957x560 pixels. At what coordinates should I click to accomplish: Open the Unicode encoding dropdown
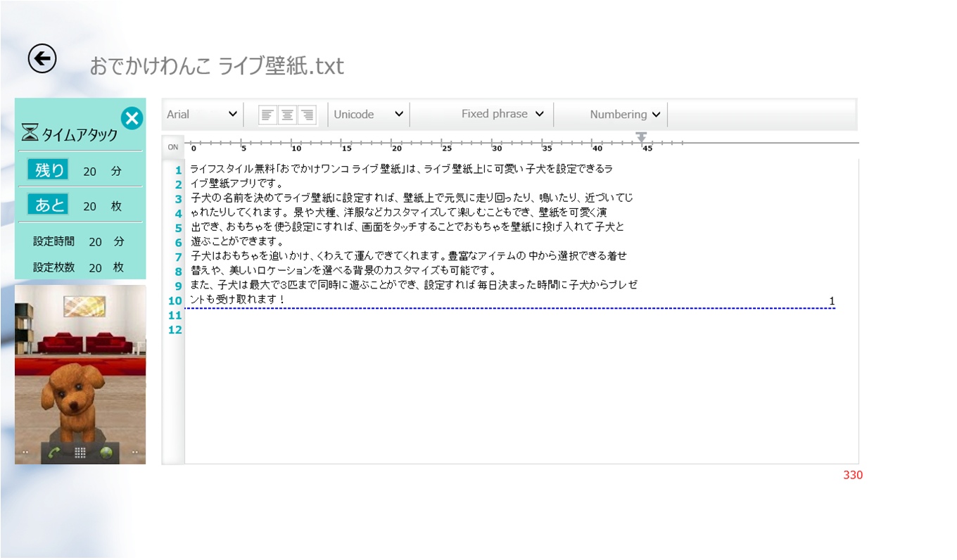coord(369,114)
